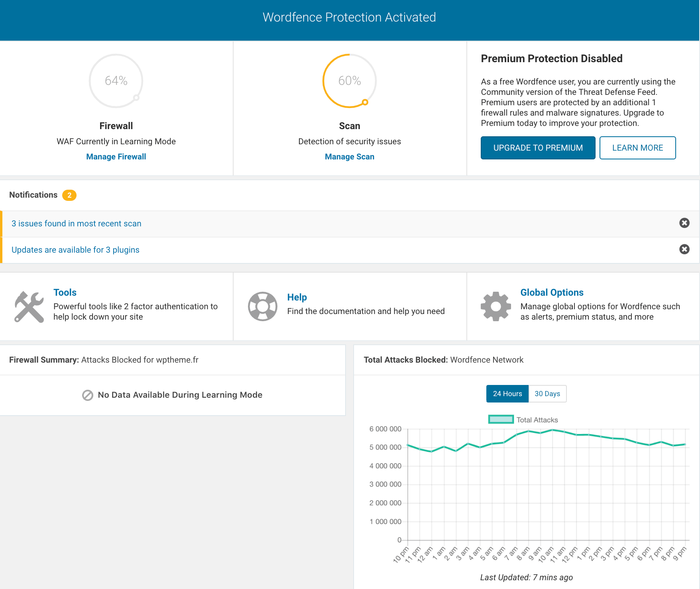Click Upgrade to Premium button
Viewport: 700px width, 589px height.
(538, 148)
